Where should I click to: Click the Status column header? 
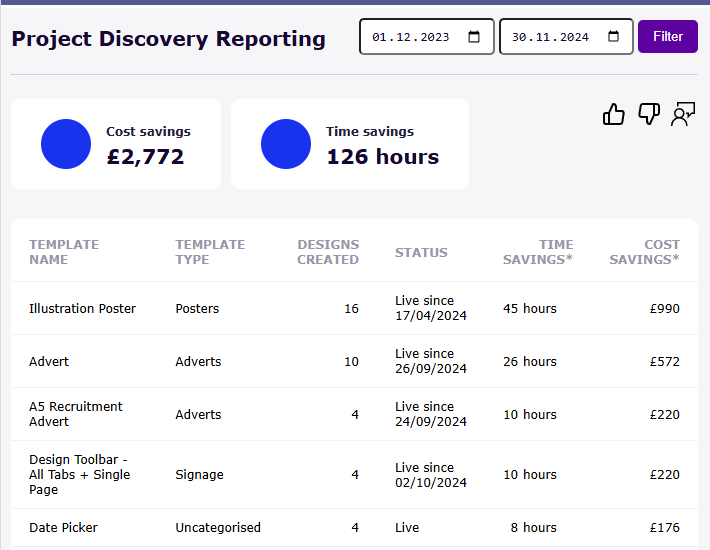click(421, 253)
